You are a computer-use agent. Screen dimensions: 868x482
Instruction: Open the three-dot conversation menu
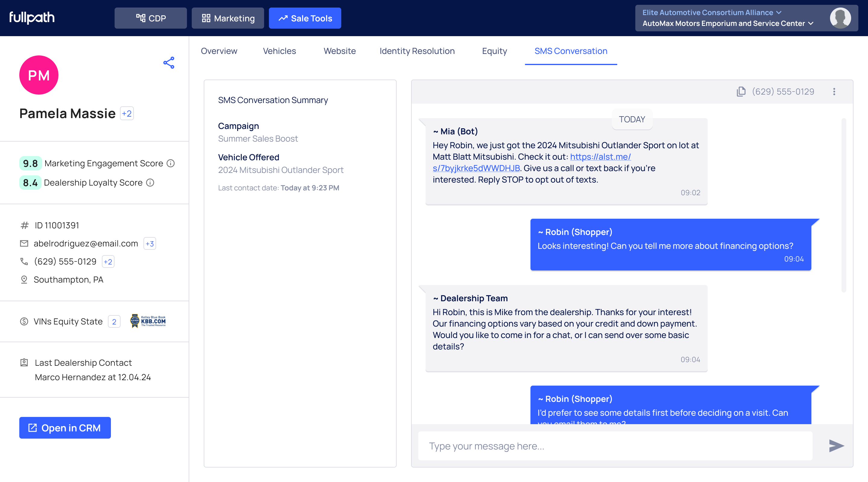834,92
